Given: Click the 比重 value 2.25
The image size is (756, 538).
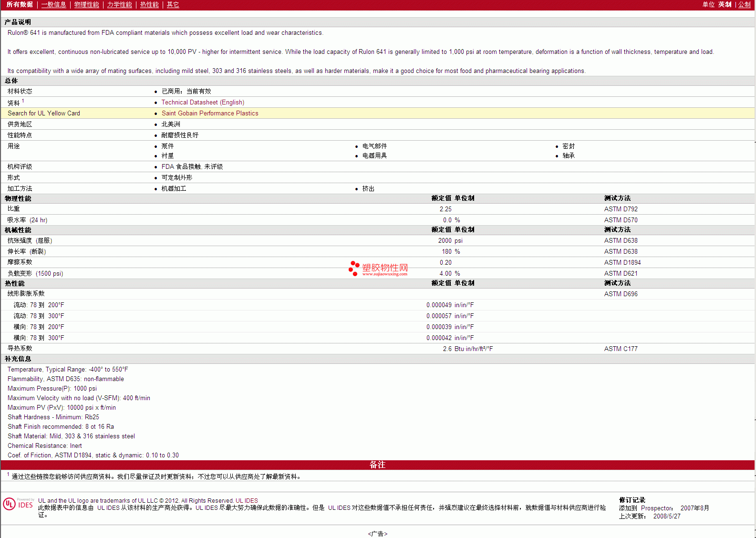Looking at the screenshot, I should tap(445, 209).
